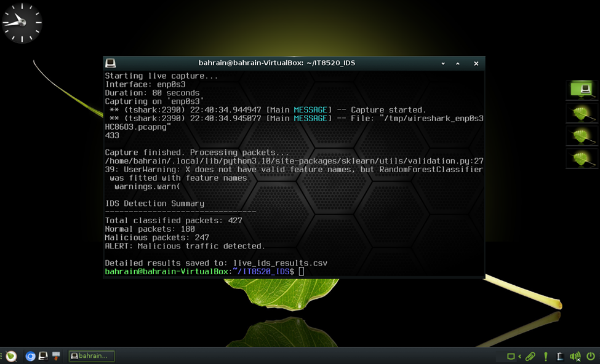Image resolution: width=600 pixels, height=364 pixels.
Task: Switch to the second virtual desktop thumbnail
Action: click(x=582, y=113)
